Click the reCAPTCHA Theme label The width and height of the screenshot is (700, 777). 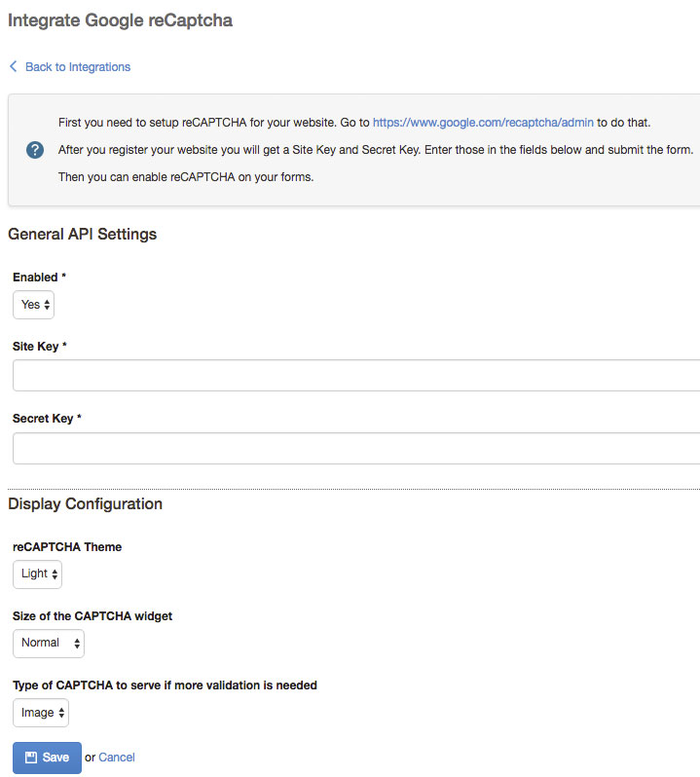tap(67, 547)
